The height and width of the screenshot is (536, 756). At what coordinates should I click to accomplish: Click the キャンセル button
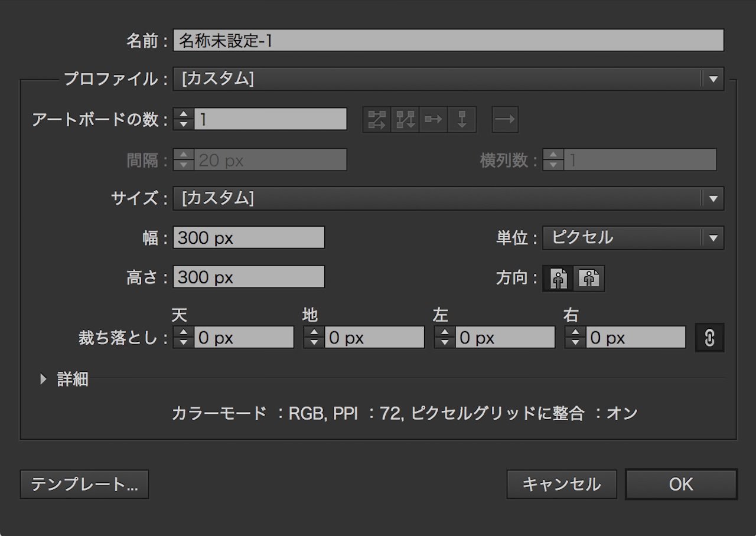tap(561, 485)
